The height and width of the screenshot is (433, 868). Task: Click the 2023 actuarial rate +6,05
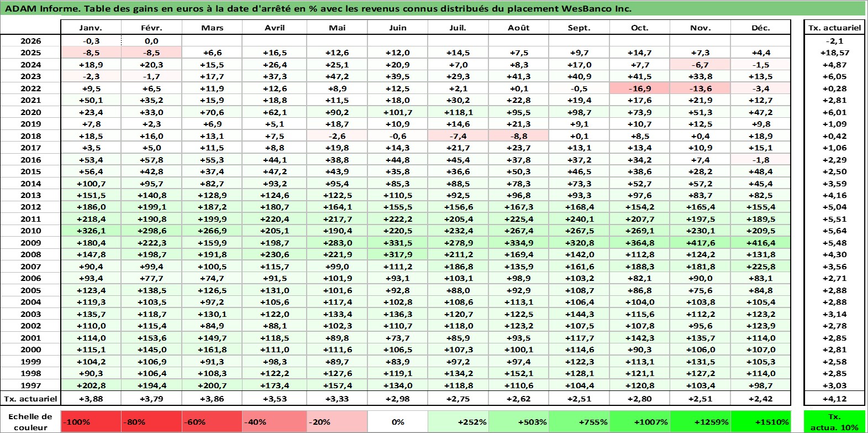834,76
